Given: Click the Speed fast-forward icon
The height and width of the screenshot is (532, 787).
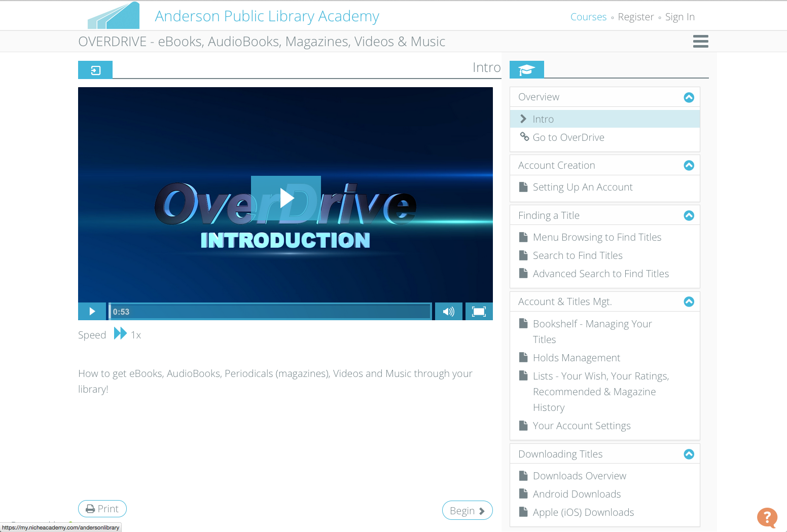Looking at the screenshot, I should pyautogui.click(x=120, y=333).
